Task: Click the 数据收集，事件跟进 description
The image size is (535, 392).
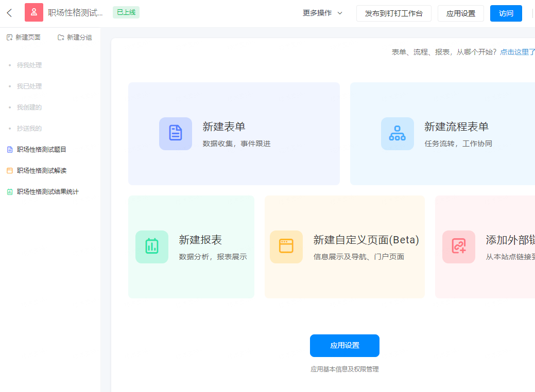Action: (236, 144)
